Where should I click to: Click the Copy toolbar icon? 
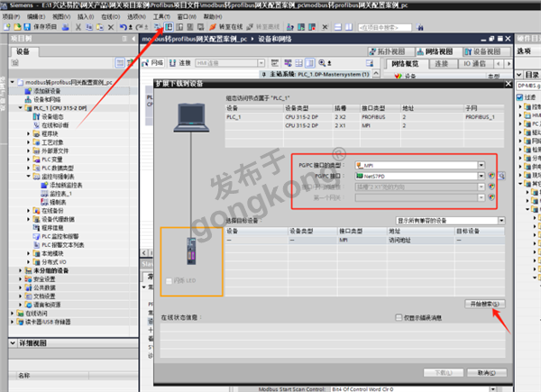coord(89,27)
